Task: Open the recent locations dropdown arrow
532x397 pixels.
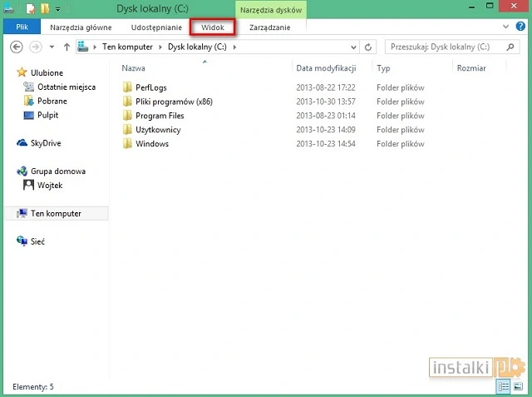Action: coord(51,47)
